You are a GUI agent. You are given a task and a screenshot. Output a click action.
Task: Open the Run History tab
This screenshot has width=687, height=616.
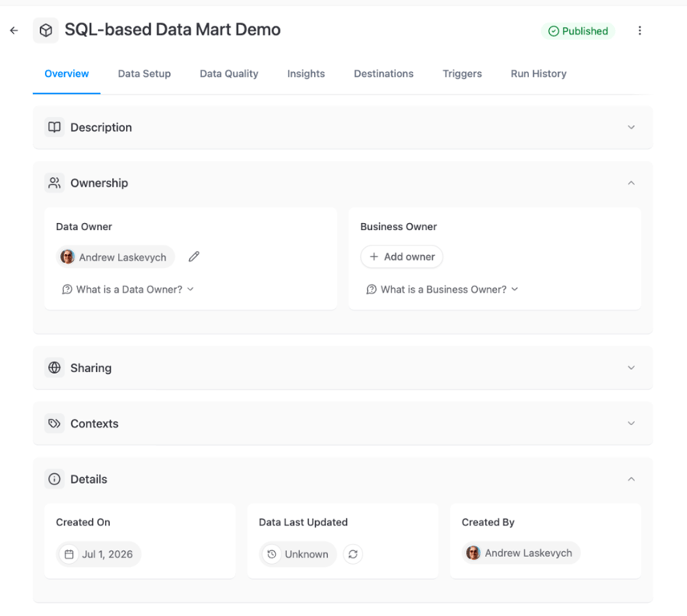click(x=539, y=74)
